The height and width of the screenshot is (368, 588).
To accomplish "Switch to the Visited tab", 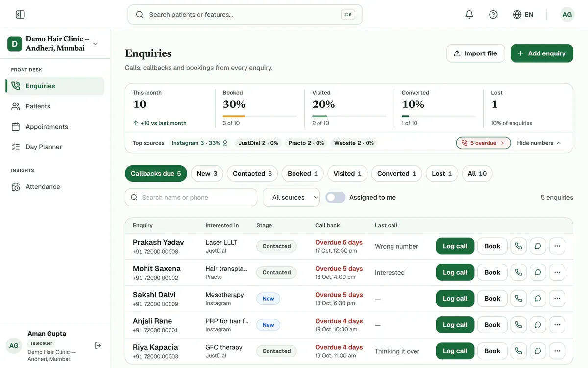I will click(x=347, y=174).
